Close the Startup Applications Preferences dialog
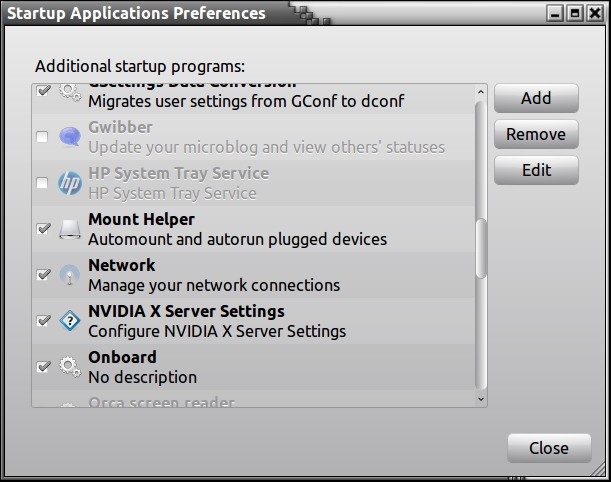The width and height of the screenshot is (611, 482). (x=548, y=448)
